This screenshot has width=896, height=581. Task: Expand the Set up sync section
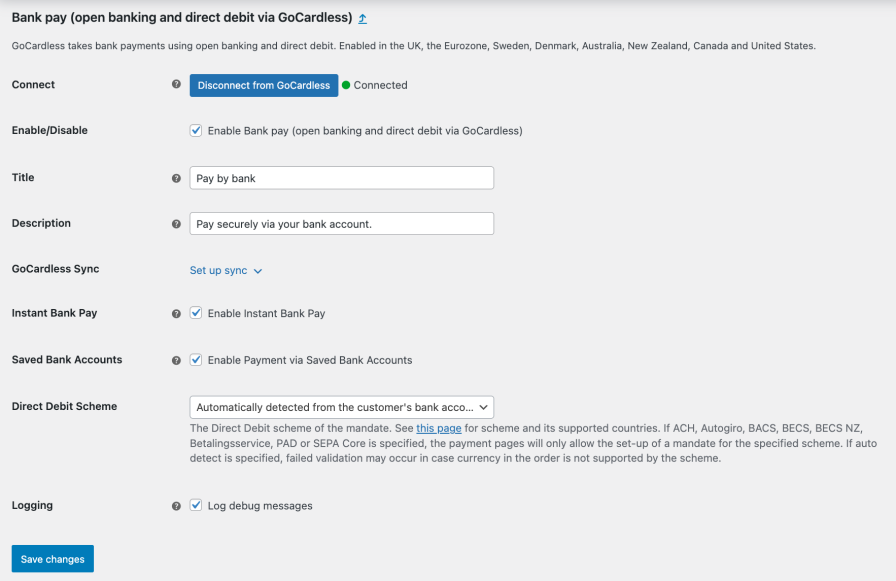pos(218,270)
